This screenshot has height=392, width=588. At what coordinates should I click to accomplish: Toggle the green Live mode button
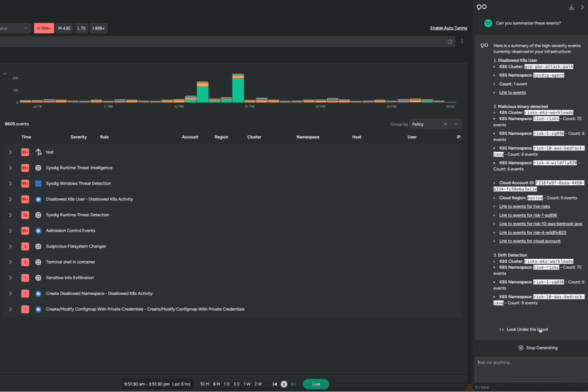316,384
